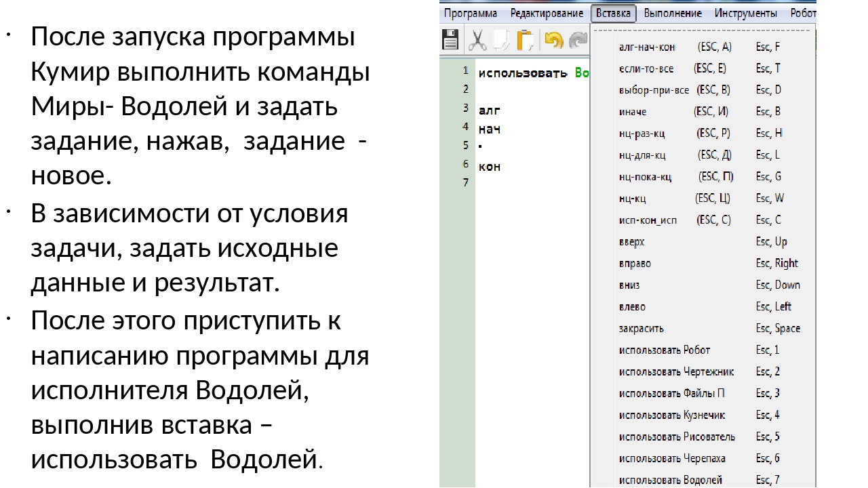868x488 pixels.
Task: Choose использовать Черепаха entry
Action: pyautogui.click(x=704, y=459)
